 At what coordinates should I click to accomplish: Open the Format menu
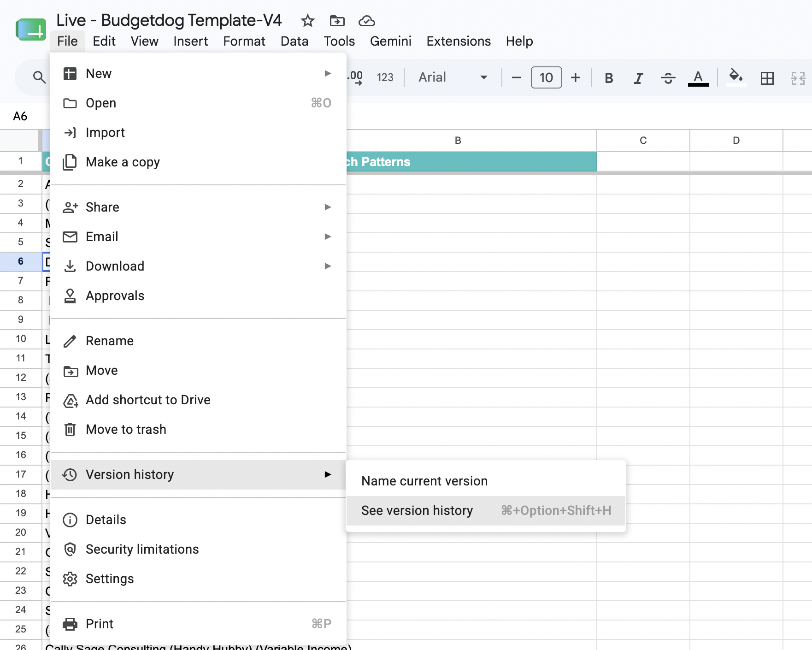[244, 41]
